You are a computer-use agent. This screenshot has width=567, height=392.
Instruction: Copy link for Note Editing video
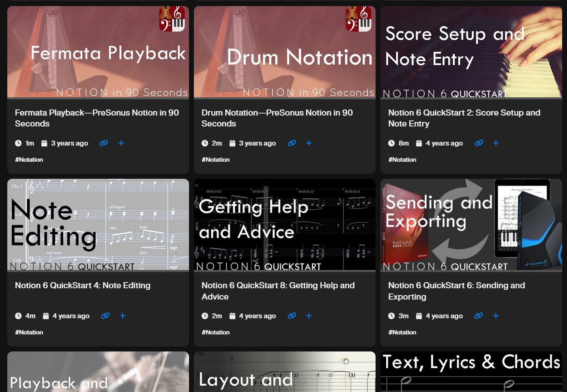click(105, 316)
